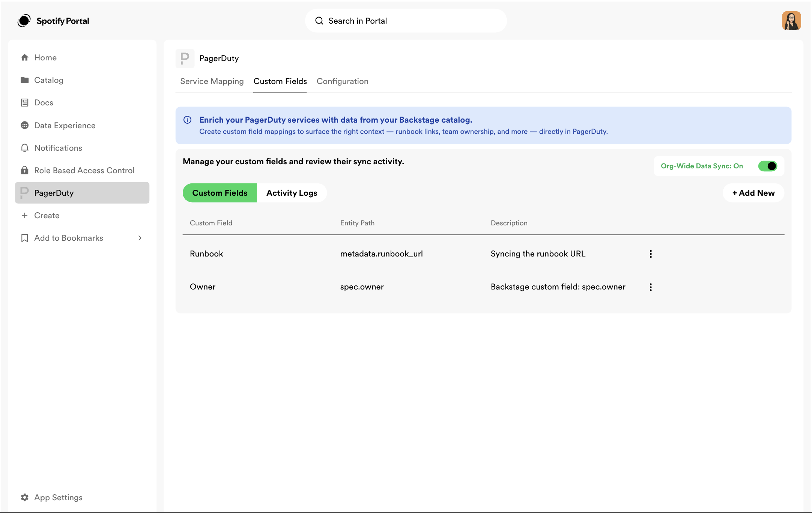Screen dimensions: 812x513
Task: Open Docs from the sidebar
Action: [82, 102]
